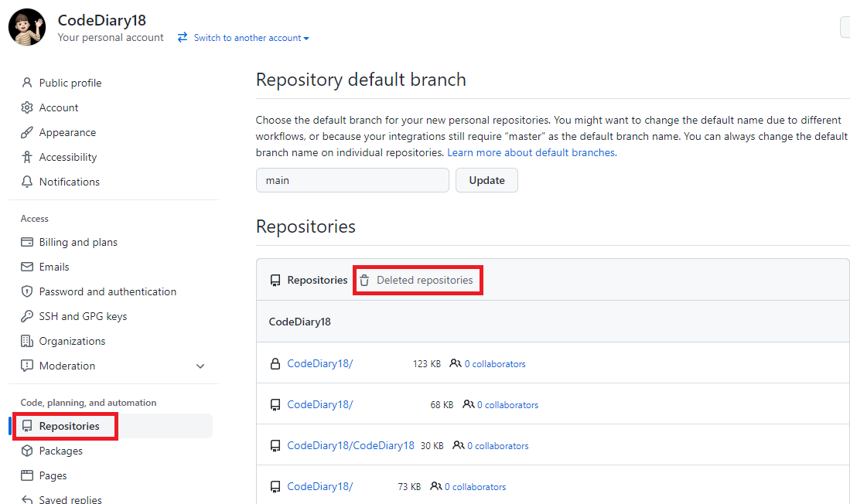
Task: Open Password and authentication
Action: tap(108, 291)
